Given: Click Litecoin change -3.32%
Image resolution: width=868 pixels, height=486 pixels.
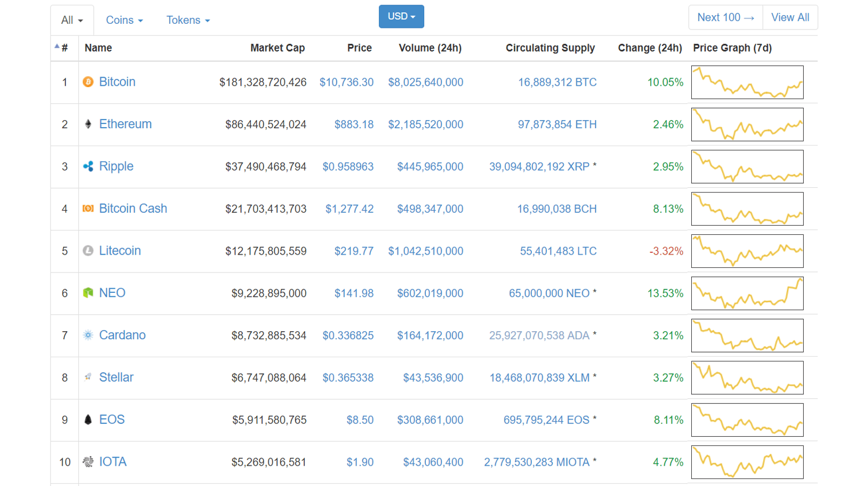Looking at the screenshot, I should click(666, 251).
